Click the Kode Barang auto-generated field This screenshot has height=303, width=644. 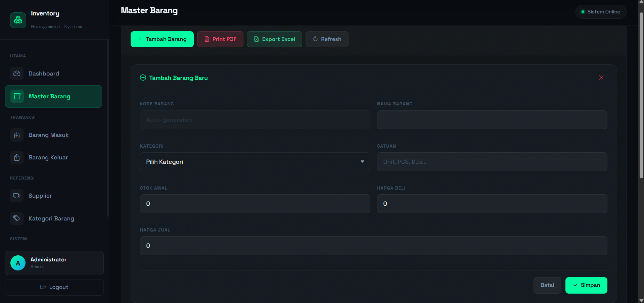coord(255,120)
